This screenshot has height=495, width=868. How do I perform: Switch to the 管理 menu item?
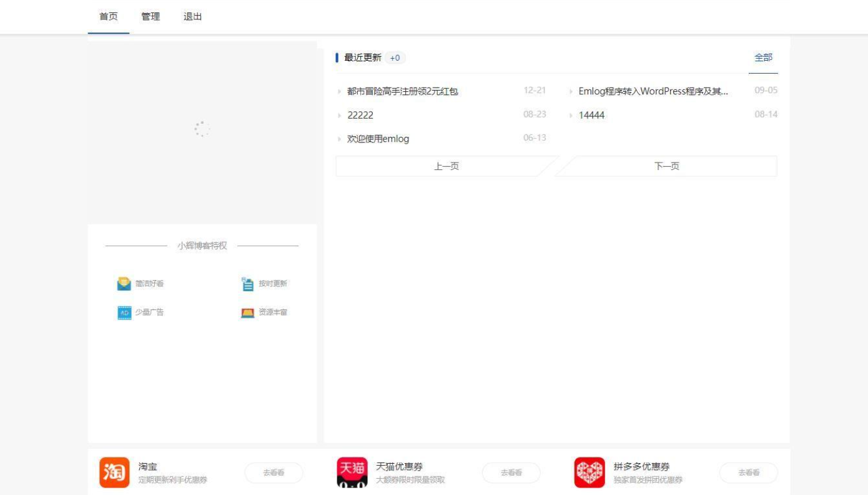[152, 17]
